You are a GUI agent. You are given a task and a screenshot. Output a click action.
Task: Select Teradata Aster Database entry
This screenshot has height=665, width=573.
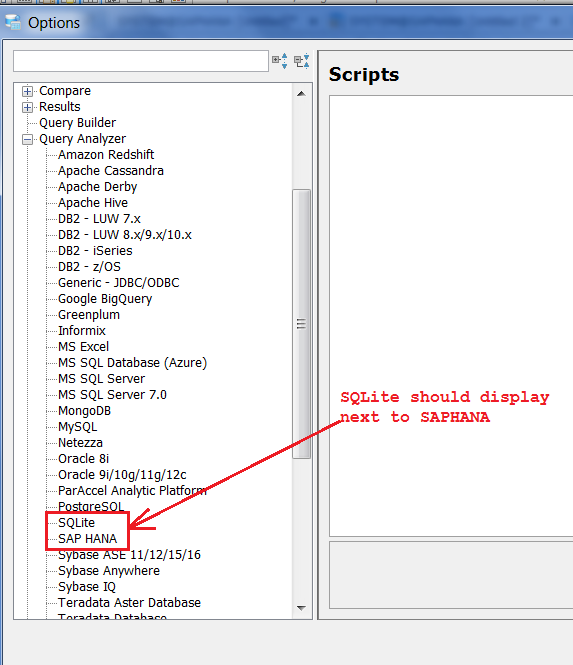129,603
